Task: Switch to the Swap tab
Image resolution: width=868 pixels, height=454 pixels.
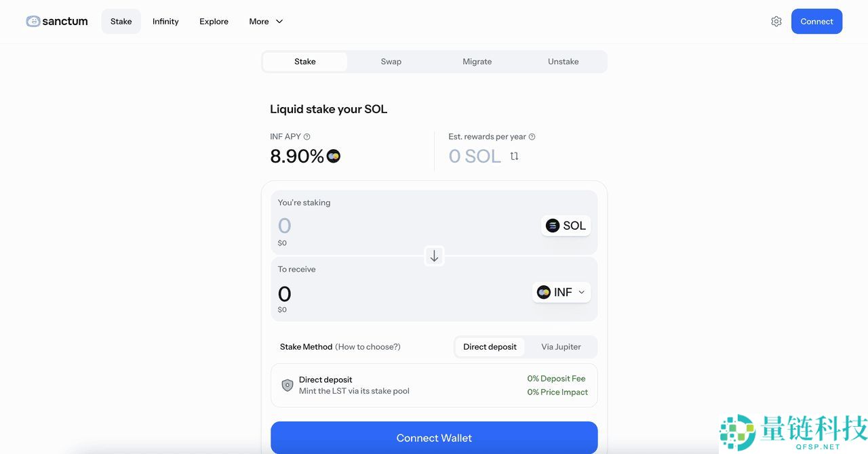Action: click(391, 62)
